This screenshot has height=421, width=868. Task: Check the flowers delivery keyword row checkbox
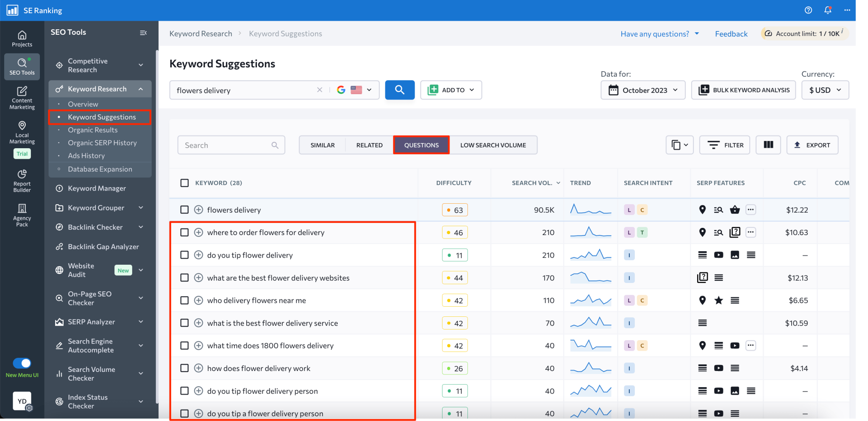coord(184,209)
